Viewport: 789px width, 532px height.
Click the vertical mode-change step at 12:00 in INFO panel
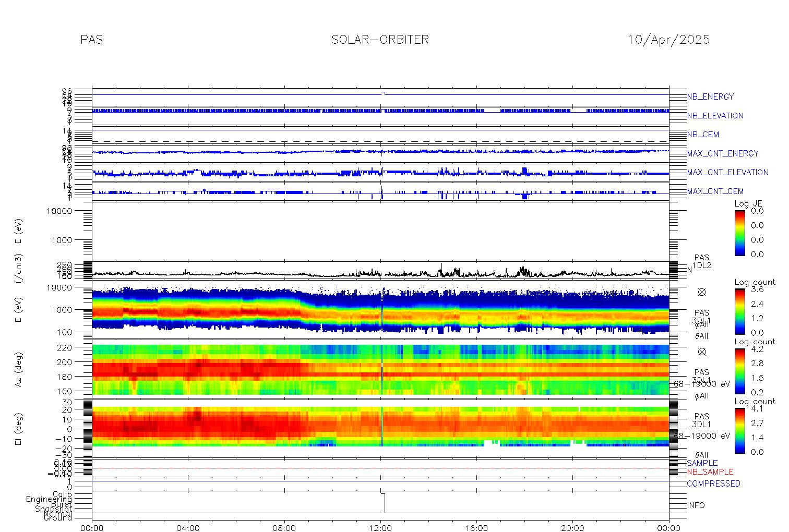pyautogui.click(x=385, y=503)
